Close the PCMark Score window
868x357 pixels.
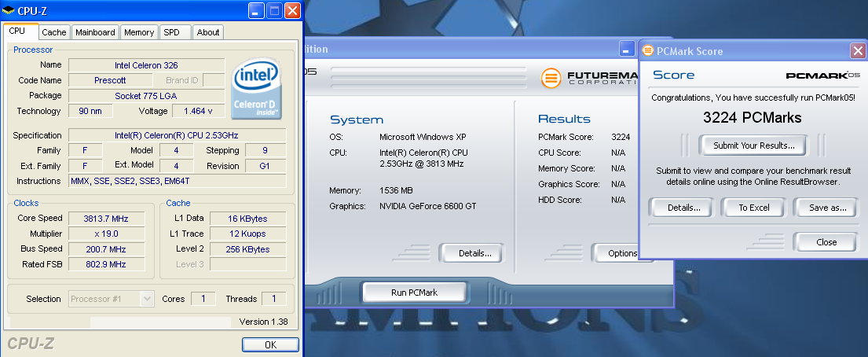coord(858,51)
